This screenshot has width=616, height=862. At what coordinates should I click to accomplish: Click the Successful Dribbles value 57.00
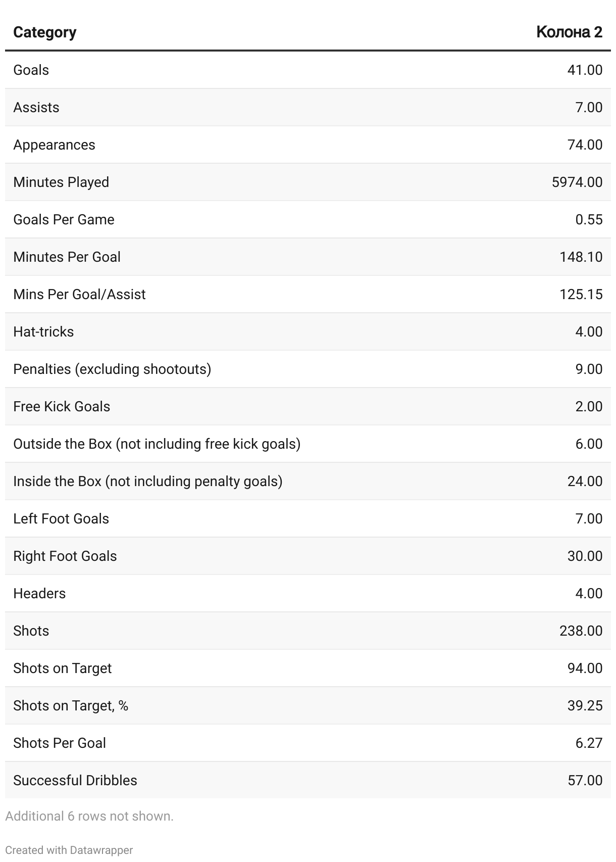(x=585, y=780)
